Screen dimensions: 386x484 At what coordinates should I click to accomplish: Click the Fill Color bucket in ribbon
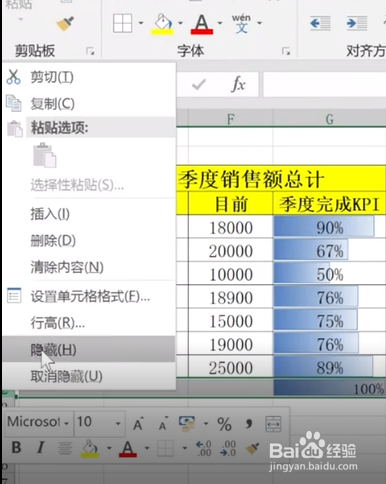point(162,24)
